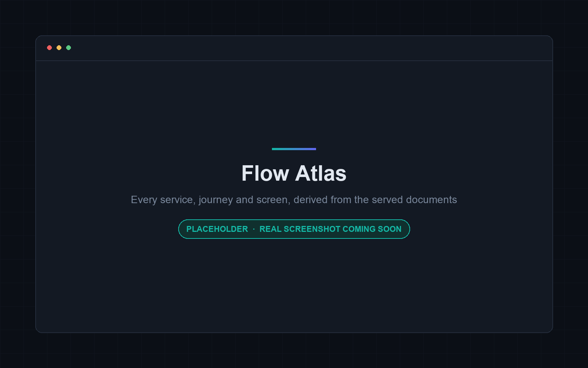
Task: Click the Flow Atlas heading
Action: [294, 173]
